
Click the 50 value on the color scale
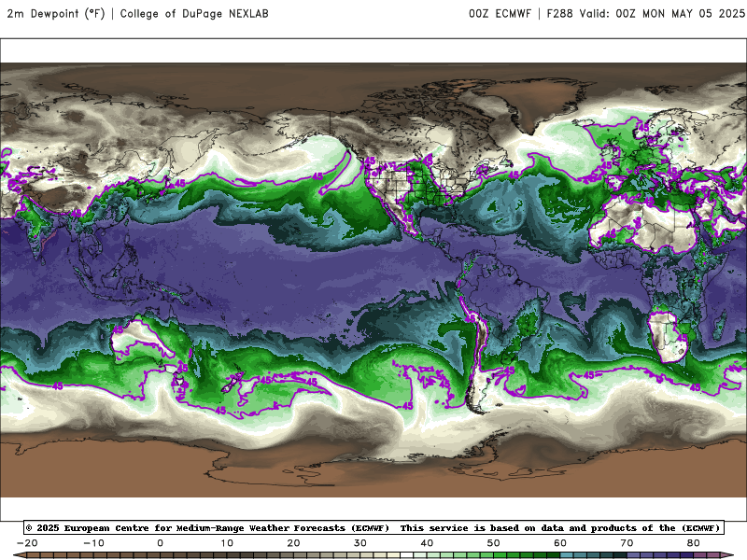pyautogui.click(x=494, y=543)
